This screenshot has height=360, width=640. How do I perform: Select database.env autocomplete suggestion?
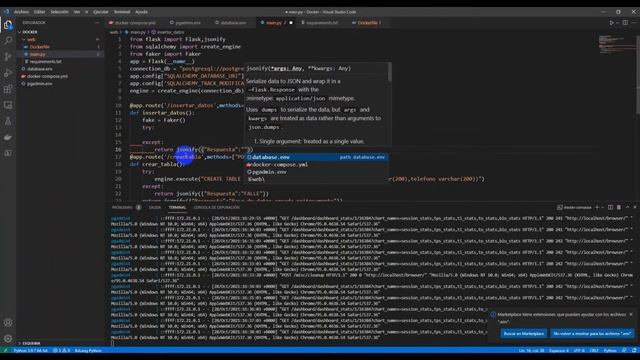317,157
